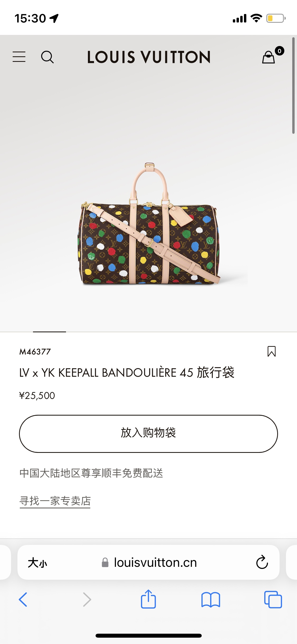
Task: Tap Safari share icon
Action: [148, 599]
